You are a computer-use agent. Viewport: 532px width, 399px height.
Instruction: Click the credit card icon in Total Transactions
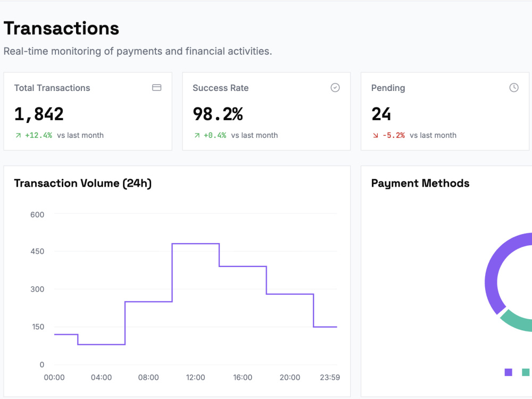(x=157, y=88)
